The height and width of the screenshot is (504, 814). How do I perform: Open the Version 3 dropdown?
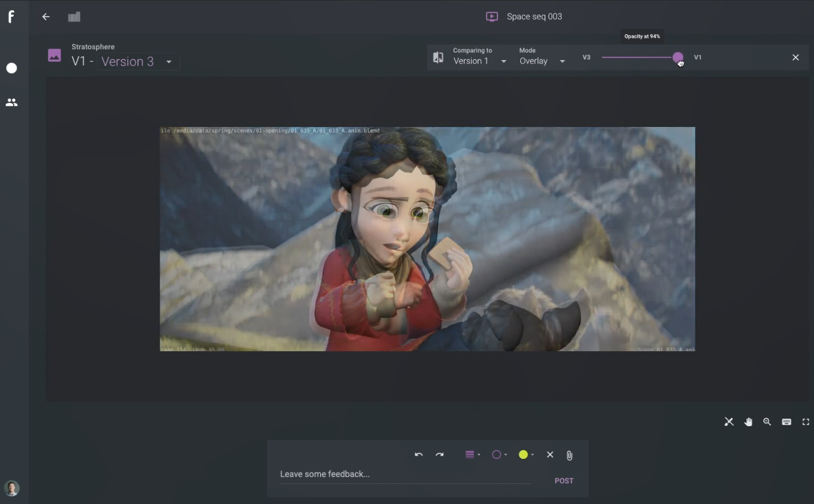click(138, 62)
